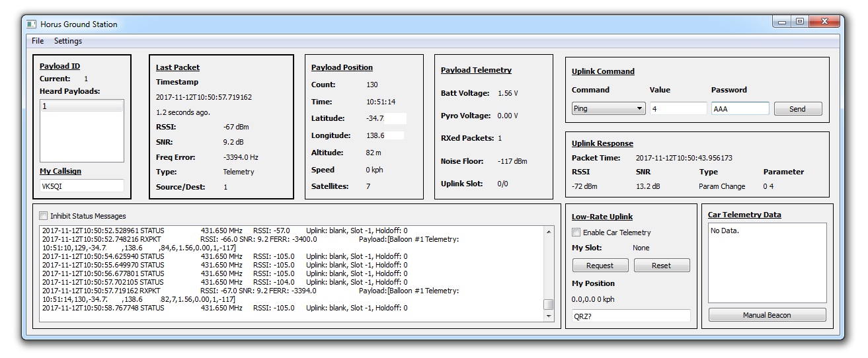Click the Noise Floor value -117 dBm
Screen dimensions: 868x358
click(x=512, y=161)
